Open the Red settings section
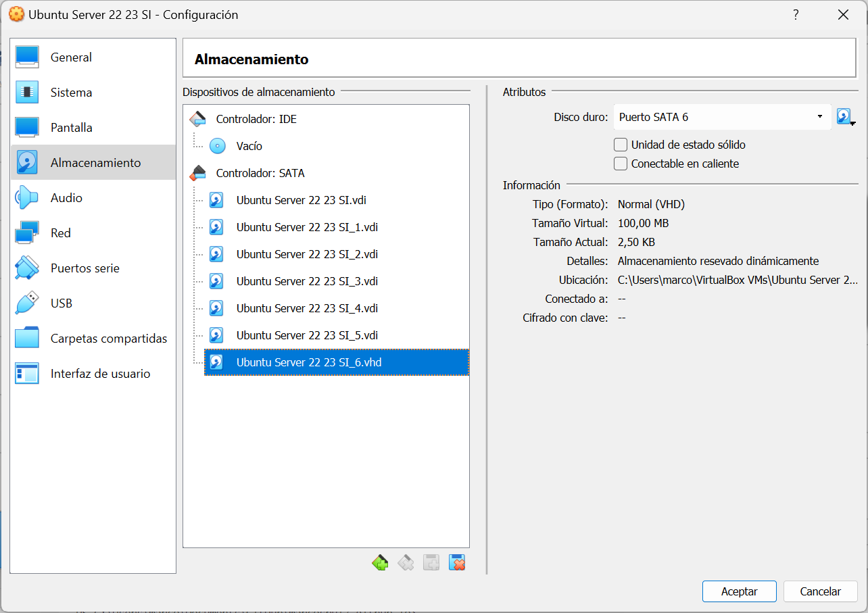868x613 pixels. point(93,233)
